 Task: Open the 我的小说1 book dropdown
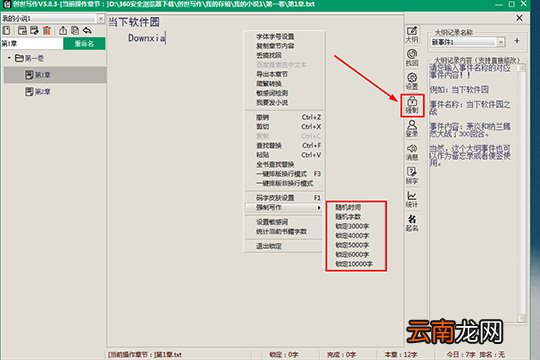coord(100,18)
